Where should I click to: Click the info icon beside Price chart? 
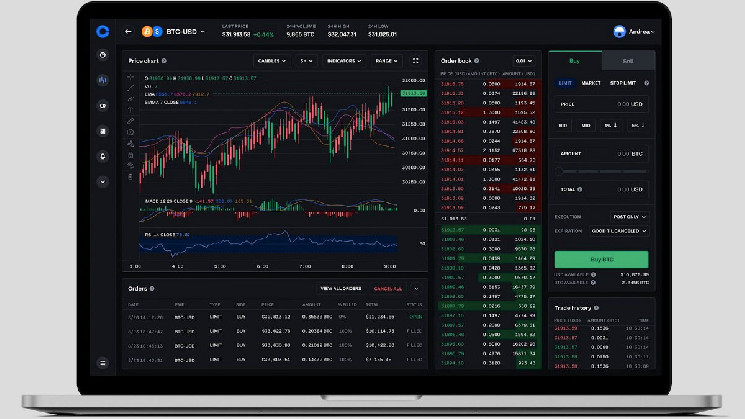[164, 61]
